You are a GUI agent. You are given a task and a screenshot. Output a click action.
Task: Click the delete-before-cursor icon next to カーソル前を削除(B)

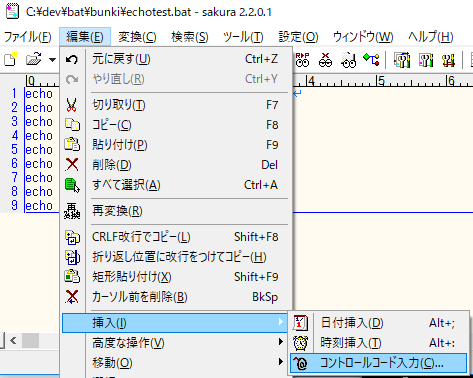[72, 297]
